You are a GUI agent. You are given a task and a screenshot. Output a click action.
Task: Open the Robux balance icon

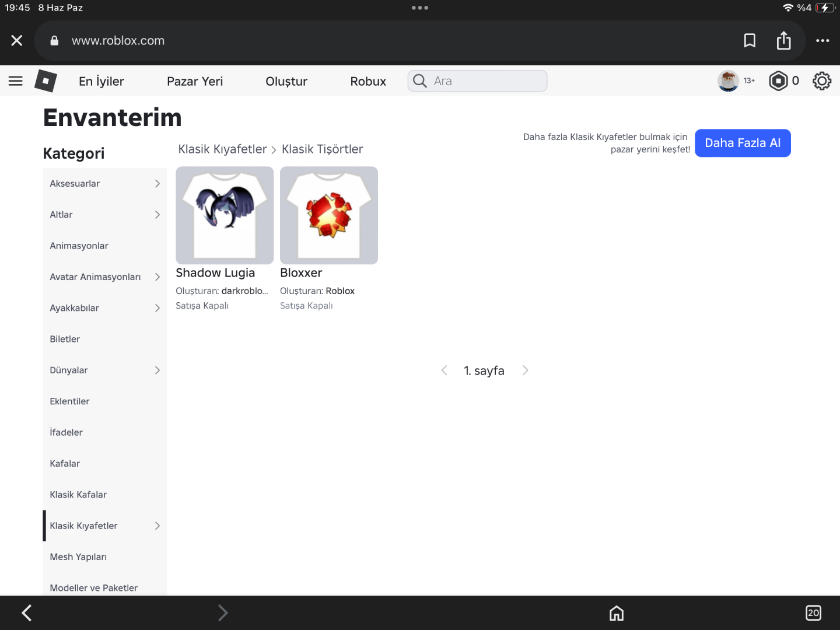point(778,81)
